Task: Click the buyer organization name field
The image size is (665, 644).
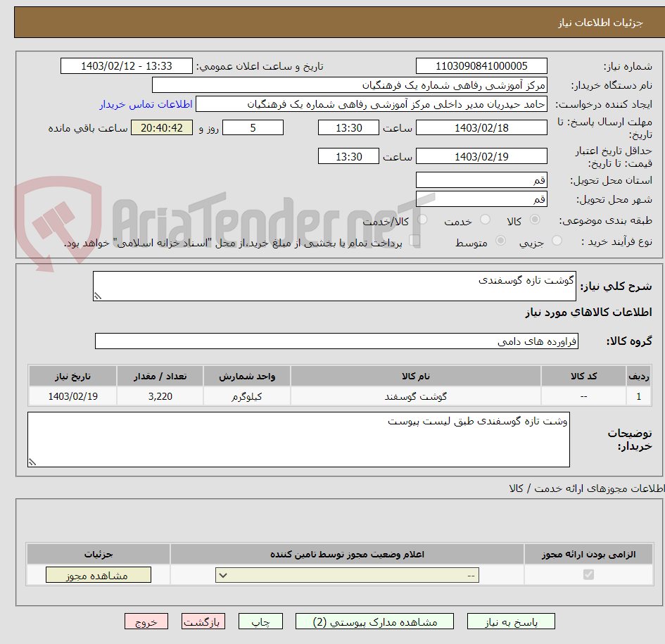Action: click(x=350, y=85)
